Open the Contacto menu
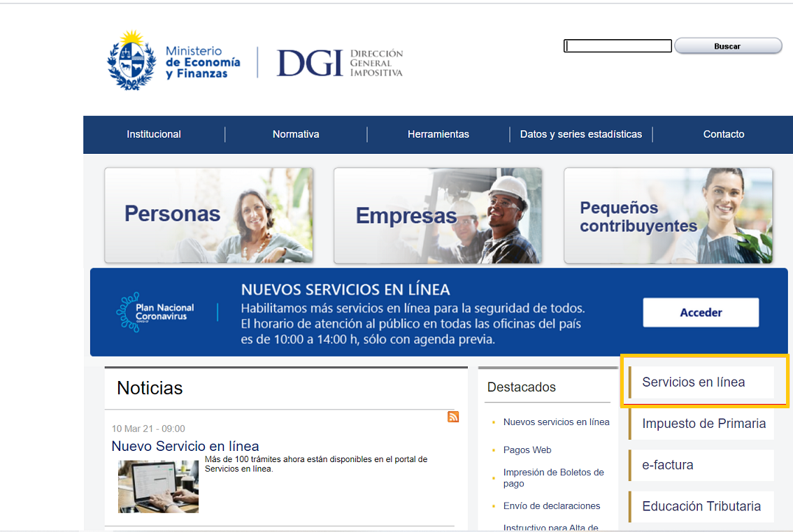Viewport: 793px width, 532px height. click(x=724, y=134)
